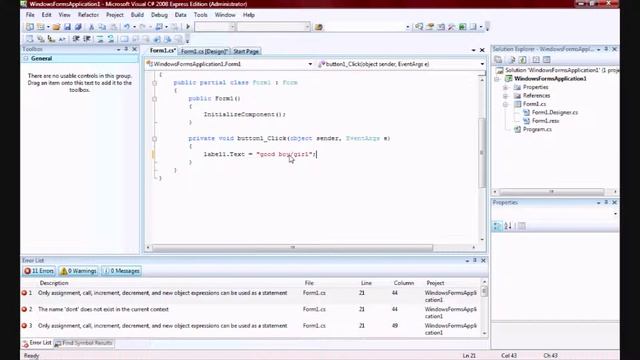The image size is (640, 360).
Task: Select Form1.resx in Solution Explorer
Action: (x=545, y=121)
